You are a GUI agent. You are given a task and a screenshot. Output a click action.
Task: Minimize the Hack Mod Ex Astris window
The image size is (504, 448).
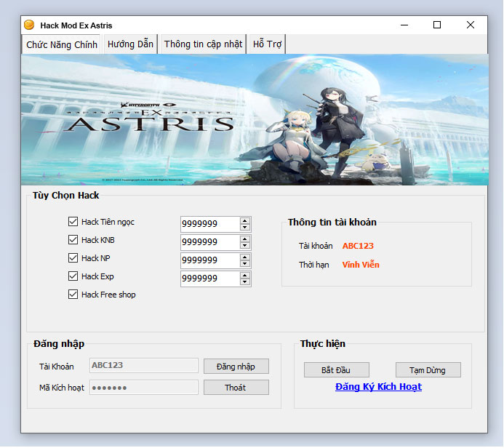[x=404, y=25]
